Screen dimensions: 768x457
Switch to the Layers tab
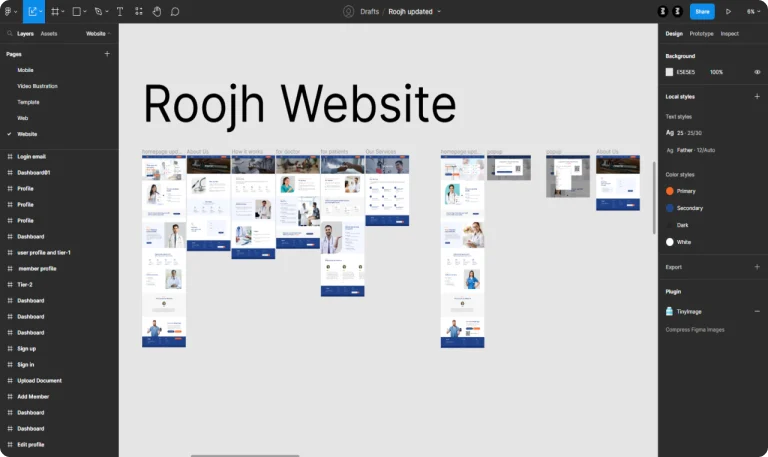25,34
